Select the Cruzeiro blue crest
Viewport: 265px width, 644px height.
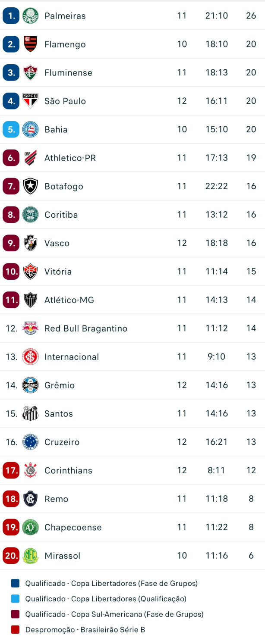(x=30, y=442)
